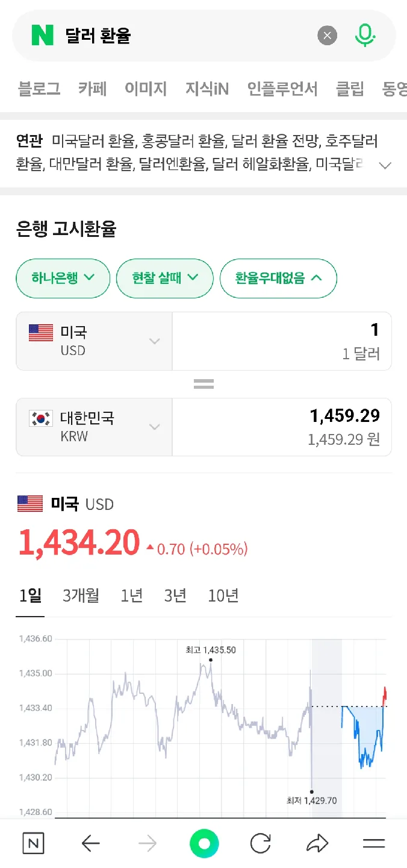Edit the USD amount input field

pyautogui.click(x=282, y=341)
